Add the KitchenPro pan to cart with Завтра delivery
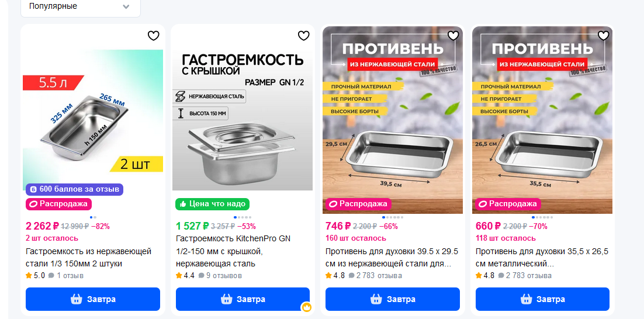Image resolution: width=644 pixels, height=319 pixels. coord(243,299)
